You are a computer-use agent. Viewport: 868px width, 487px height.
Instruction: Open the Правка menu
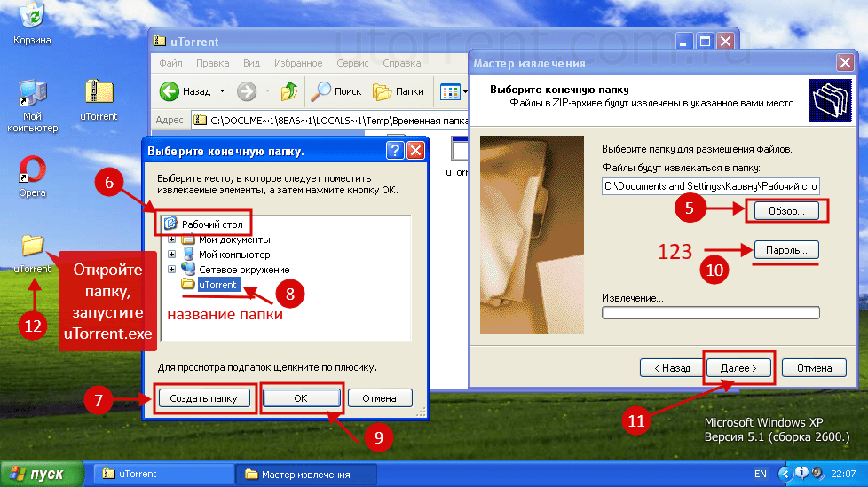213,63
